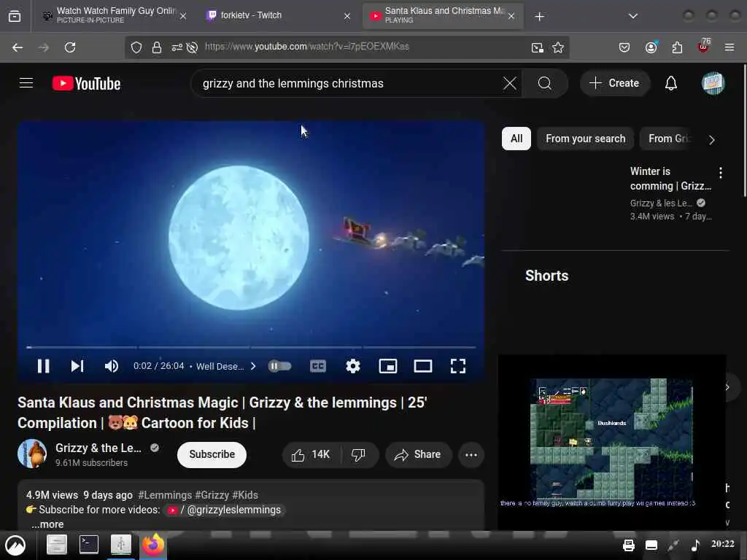Open the music note tray icon
Viewport: 747px width, 560px height.
pos(695,545)
